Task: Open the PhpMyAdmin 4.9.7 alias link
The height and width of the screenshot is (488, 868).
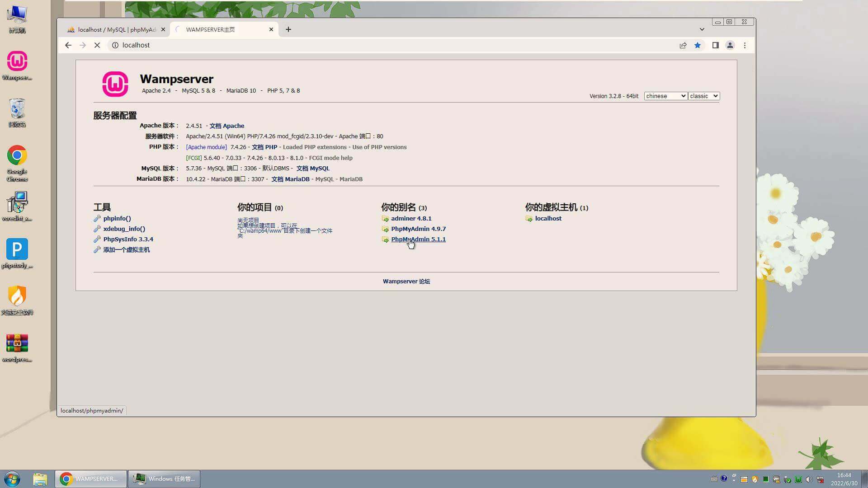Action: pyautogui.click(x=418, y=229)
